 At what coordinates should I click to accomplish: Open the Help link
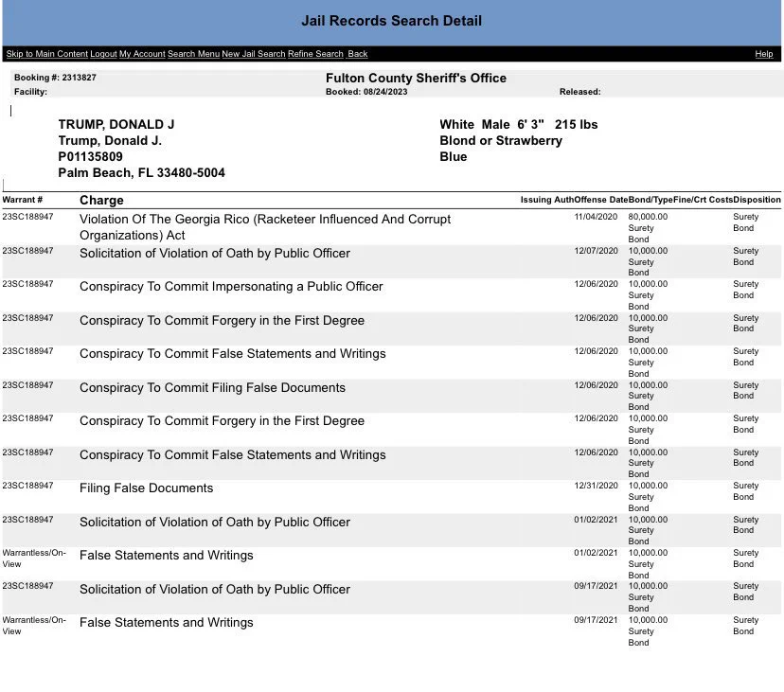tap(763, 54)
